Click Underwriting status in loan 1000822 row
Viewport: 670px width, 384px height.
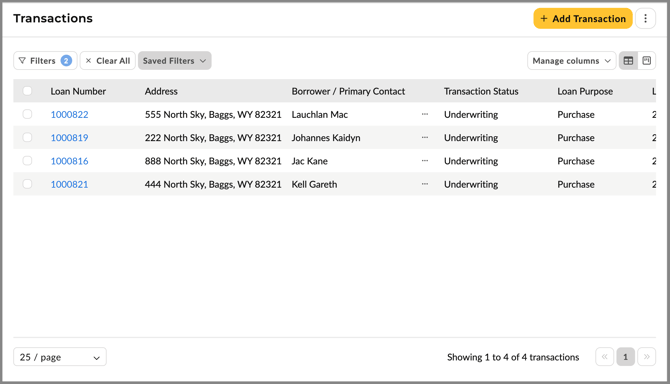471,114
